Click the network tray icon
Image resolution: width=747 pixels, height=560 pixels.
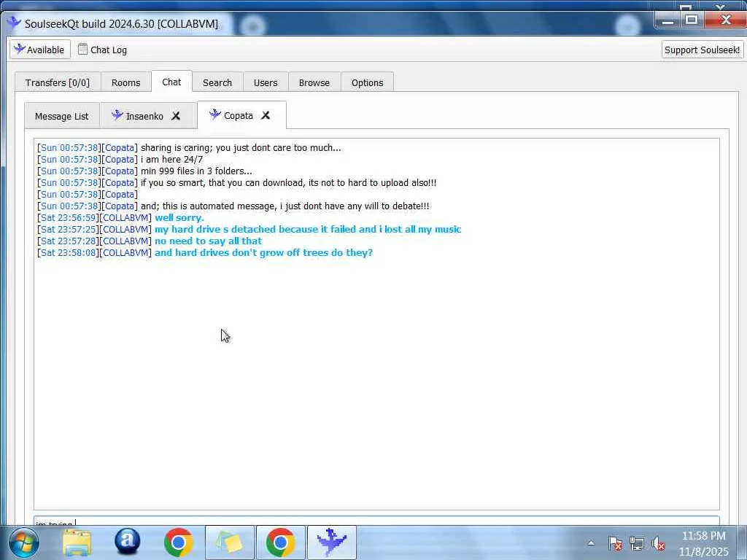(x=636, y=542)
